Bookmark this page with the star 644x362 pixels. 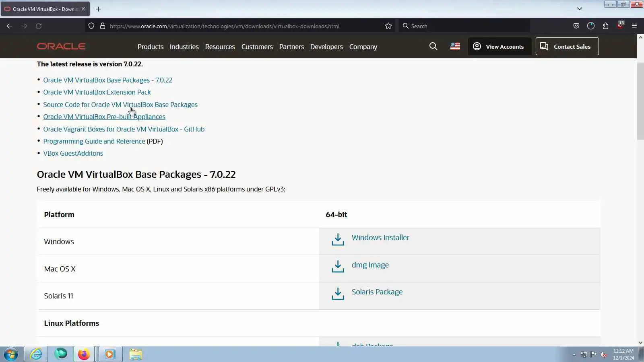click(x=388, y=26)
